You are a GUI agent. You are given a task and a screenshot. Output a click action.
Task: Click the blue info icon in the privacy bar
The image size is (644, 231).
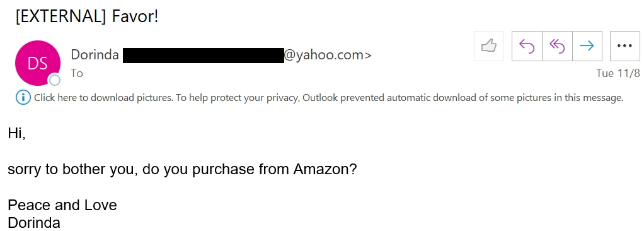(x=23, y=98)
